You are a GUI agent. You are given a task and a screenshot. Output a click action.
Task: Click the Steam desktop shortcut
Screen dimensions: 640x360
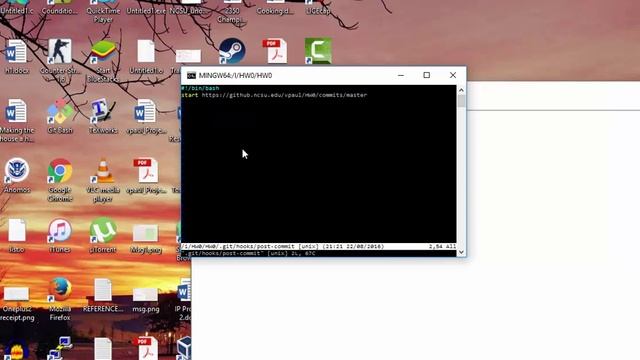(232, 51)
